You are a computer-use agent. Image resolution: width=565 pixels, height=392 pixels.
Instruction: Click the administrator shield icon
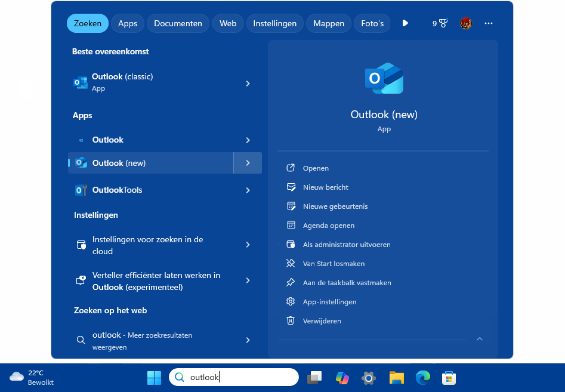click(x=291, y=244)
